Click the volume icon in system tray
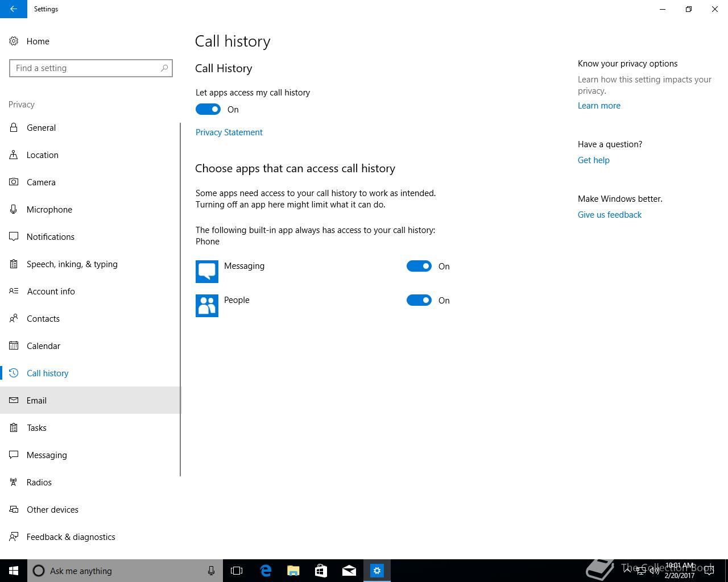This screenshot has width=728, height=582. pyautogui.click(x=654, y=571)
